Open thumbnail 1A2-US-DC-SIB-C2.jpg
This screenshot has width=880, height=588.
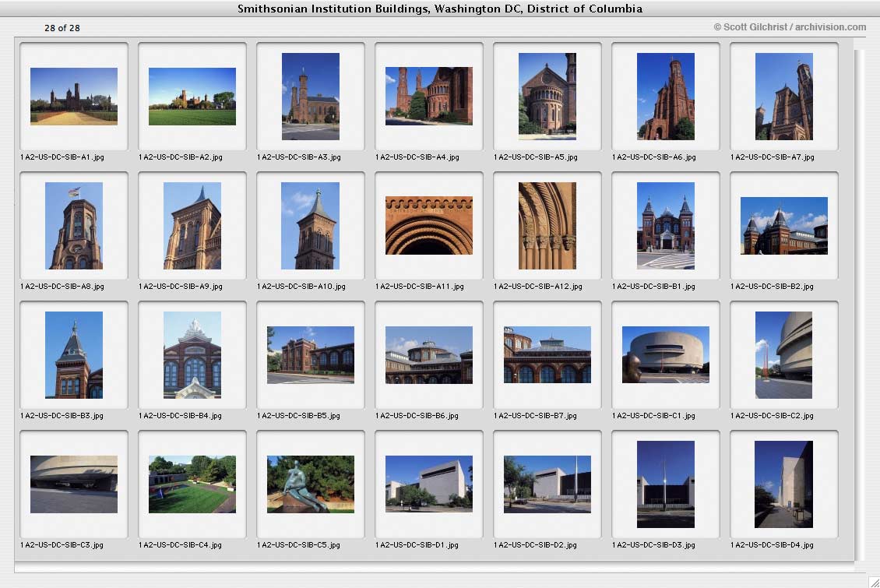(x=784, y=354)
